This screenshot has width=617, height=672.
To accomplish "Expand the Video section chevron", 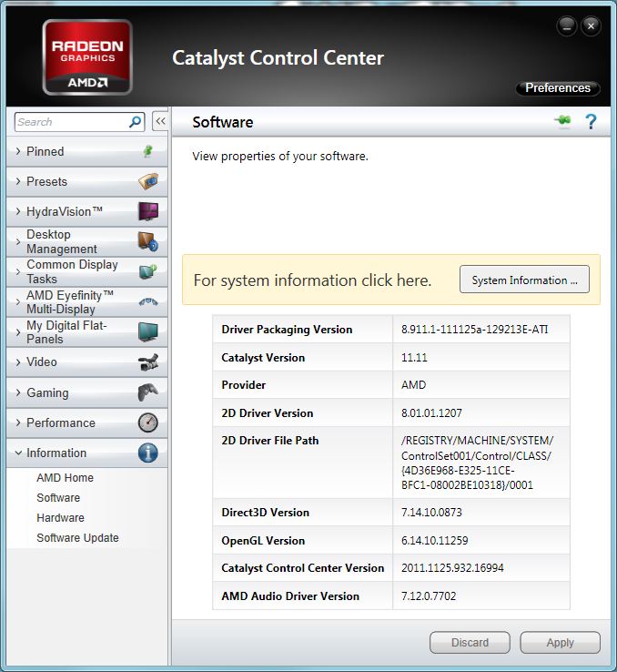I will [x=18, y=362].
